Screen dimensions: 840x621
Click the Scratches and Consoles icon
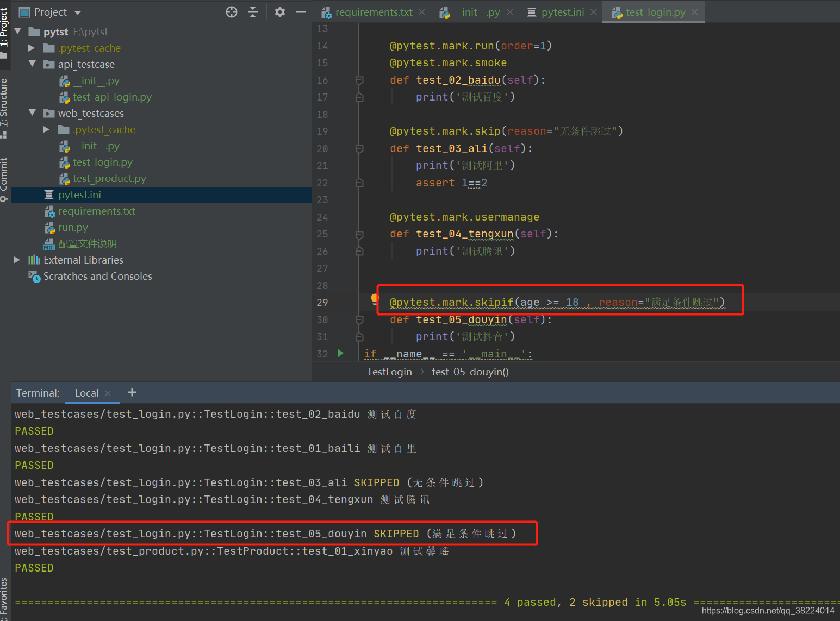pyautogui.click(x=34, y=277)
